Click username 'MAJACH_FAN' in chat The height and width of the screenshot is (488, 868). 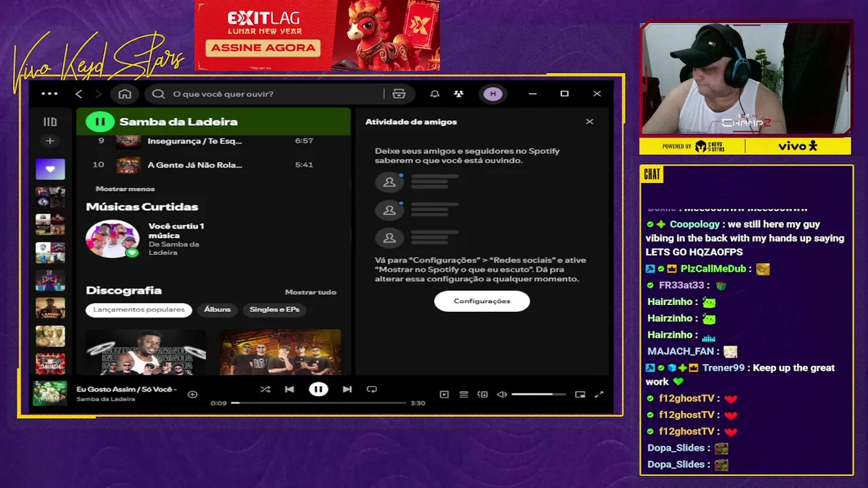point(681,352)
